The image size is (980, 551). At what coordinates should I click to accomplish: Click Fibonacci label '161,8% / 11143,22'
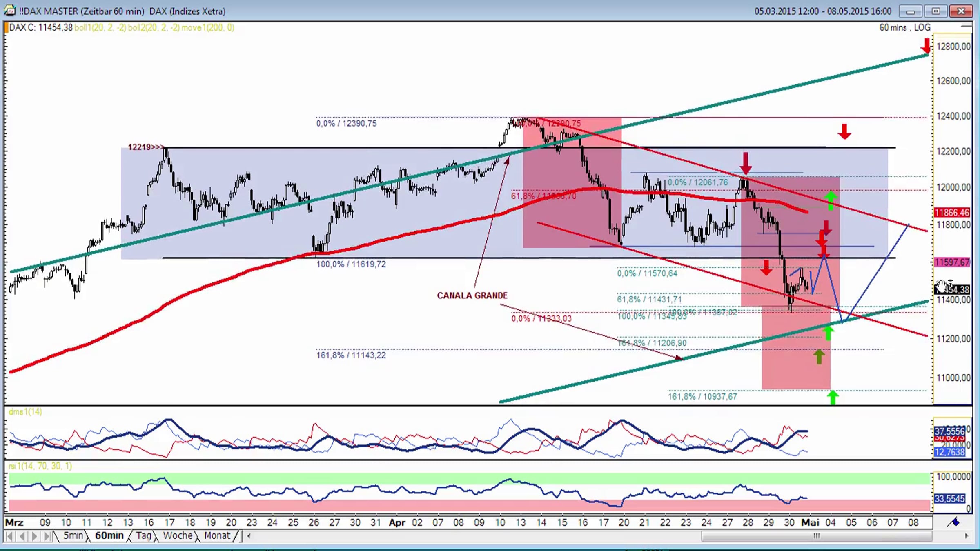tap(351, 355)
